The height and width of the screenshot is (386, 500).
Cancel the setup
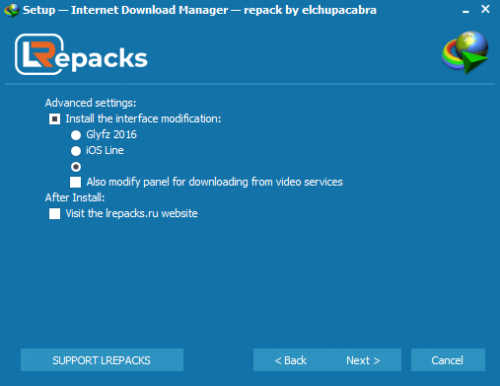pyautogui.click(x=448, y=360)
